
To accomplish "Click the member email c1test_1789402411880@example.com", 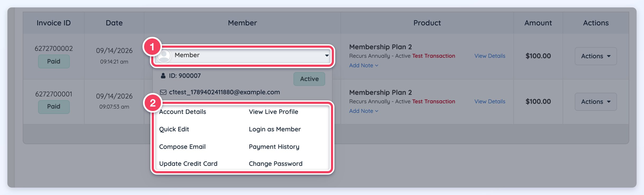I will pyautogui.click(x=224, y=92).
